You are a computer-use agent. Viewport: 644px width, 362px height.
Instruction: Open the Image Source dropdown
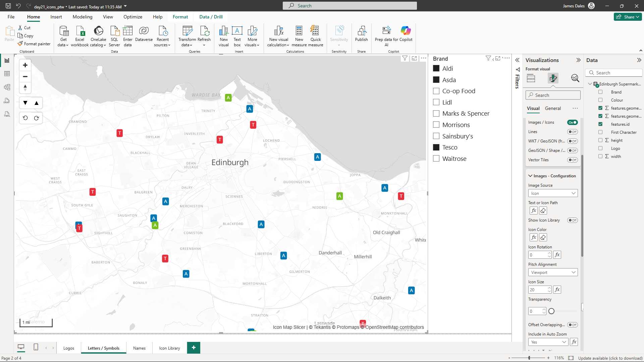[553, 193]
